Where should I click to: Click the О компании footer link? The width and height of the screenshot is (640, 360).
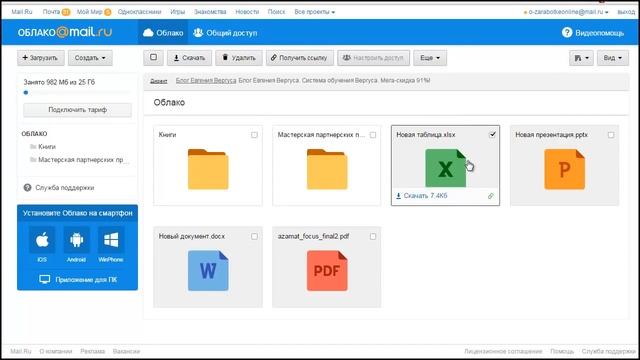pos(56,351)
